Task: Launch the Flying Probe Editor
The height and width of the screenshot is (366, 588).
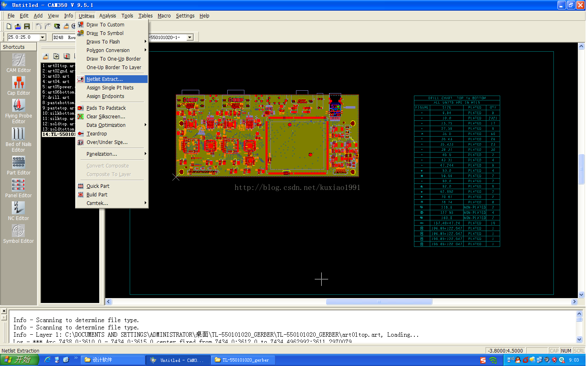Action: (18, 106)
